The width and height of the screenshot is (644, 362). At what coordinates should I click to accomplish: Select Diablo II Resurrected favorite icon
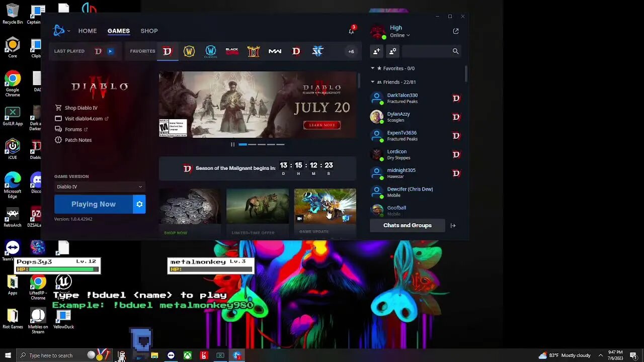(x=254, y=51)
